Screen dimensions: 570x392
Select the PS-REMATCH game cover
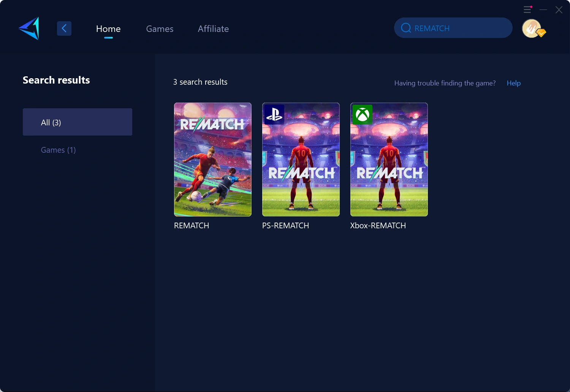pos(301,160)
